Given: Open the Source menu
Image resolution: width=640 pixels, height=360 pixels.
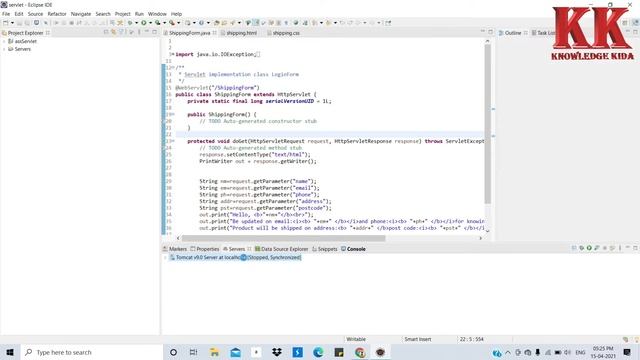Looking at the screenshot, I should pyautogui.click(x=35, y=14).
